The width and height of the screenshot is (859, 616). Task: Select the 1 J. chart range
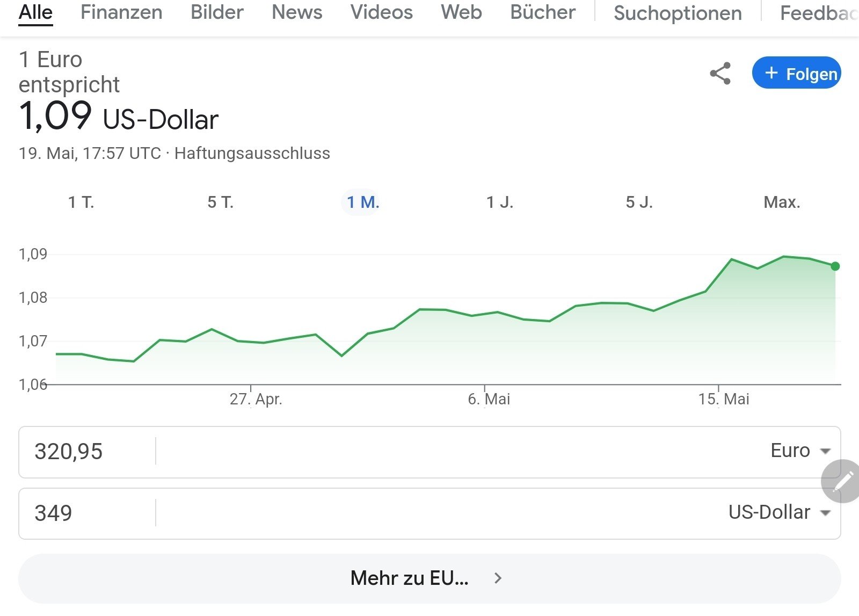pyautogui.click(x=500, y=202)
